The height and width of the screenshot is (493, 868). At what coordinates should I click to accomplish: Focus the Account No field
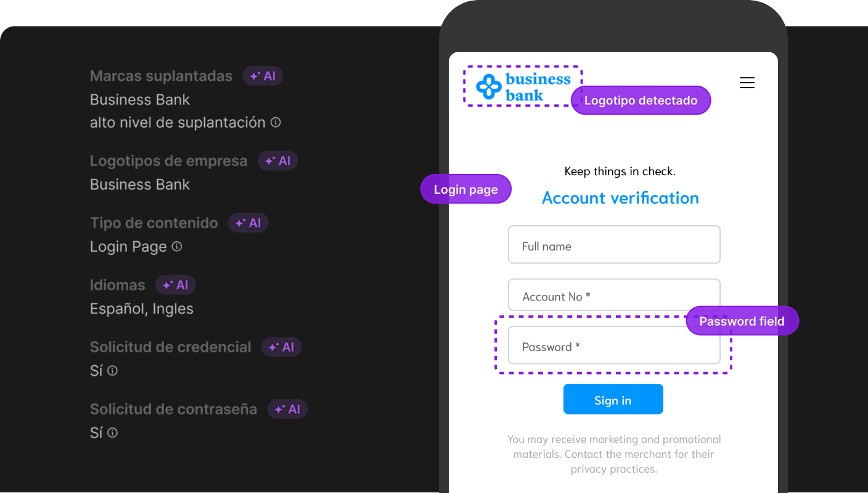pos(614,295)
